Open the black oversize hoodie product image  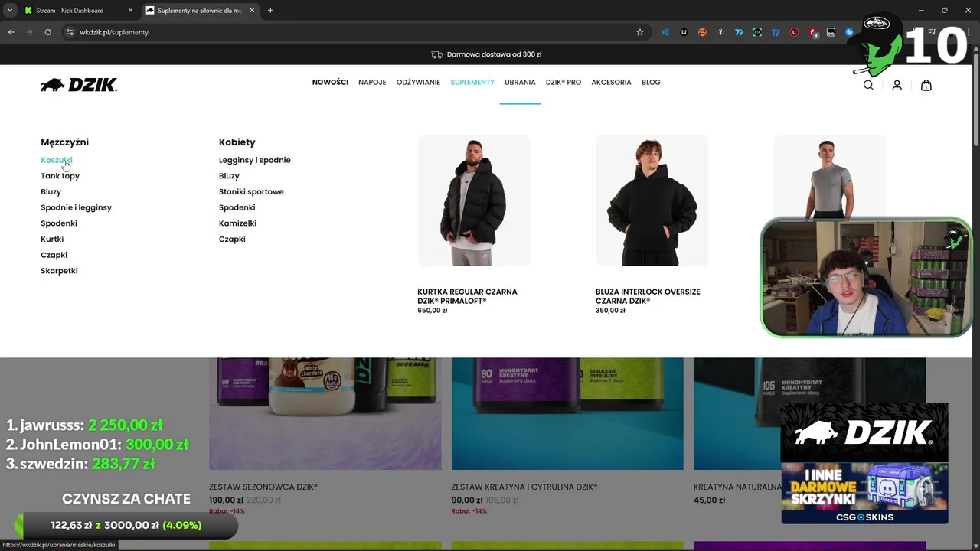click(652, 201)
